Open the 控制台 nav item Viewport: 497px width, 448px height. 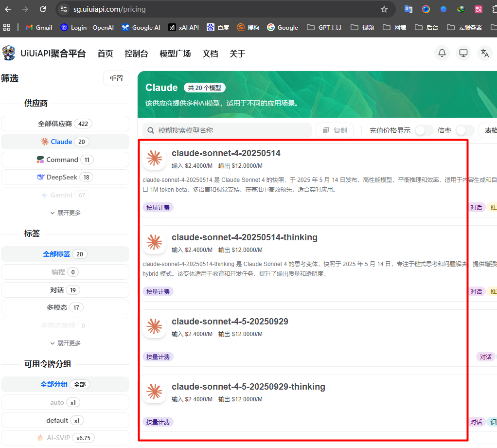136,54
